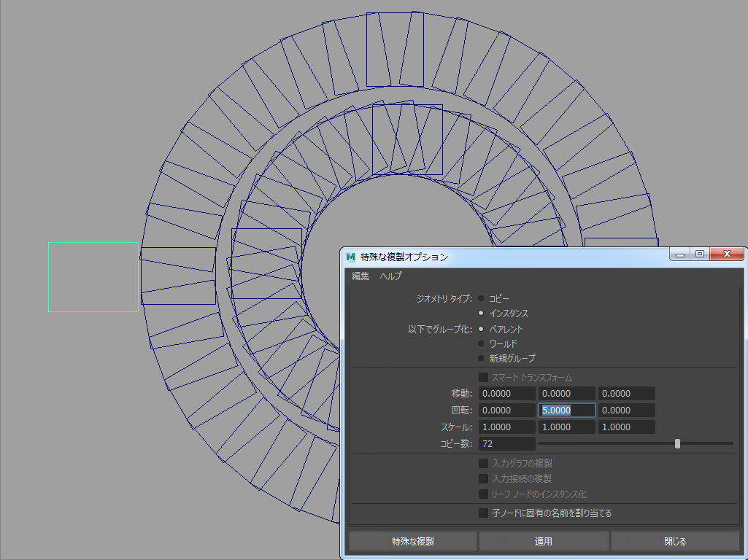Choose ペアレント grouping option
748x560 pixels.
pos(481,329)
